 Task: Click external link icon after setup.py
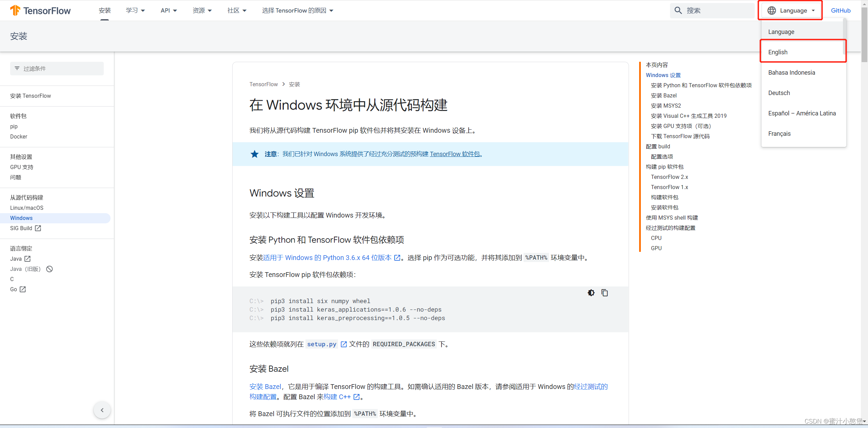[343, 344]
